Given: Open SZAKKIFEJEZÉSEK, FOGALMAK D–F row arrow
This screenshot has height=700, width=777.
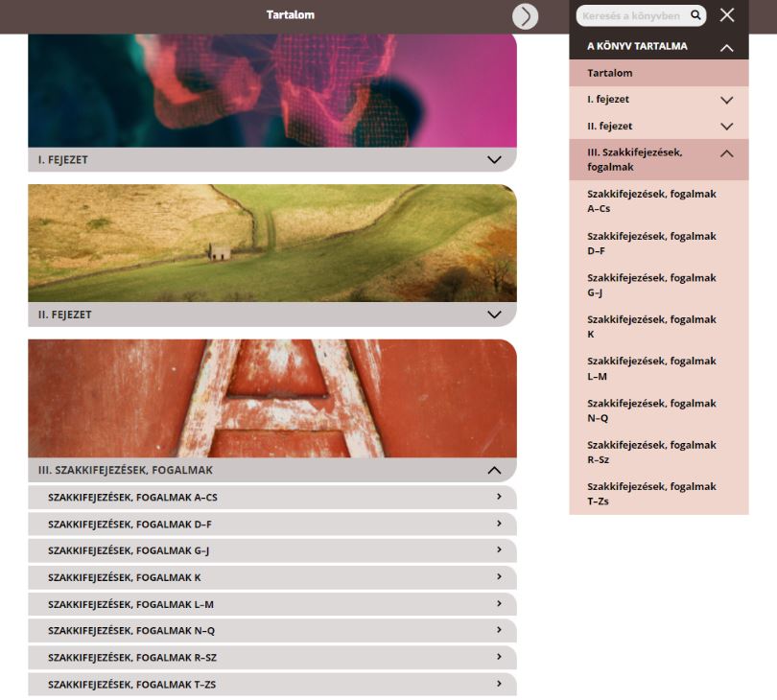Looking at the screenshot, I should click(x=500, y=524).
